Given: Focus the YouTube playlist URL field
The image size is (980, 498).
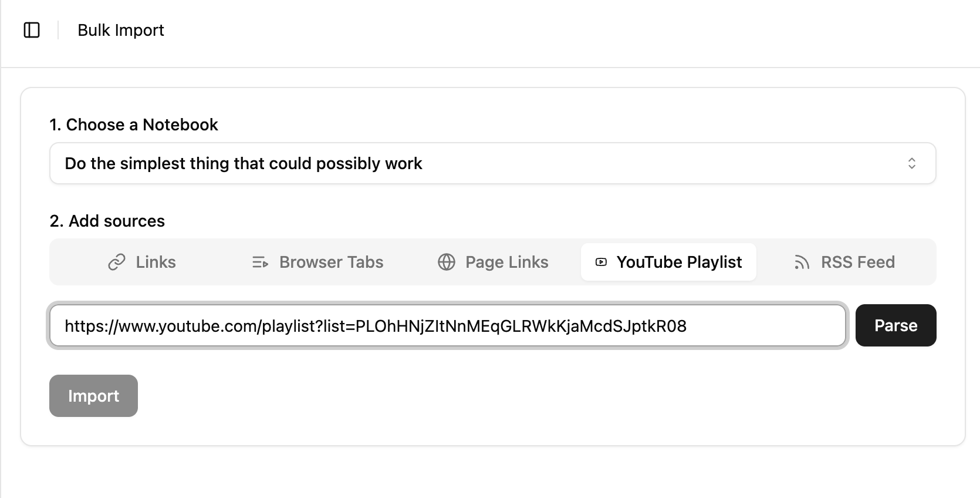Looking at the screenshot, I should (448, 325).
